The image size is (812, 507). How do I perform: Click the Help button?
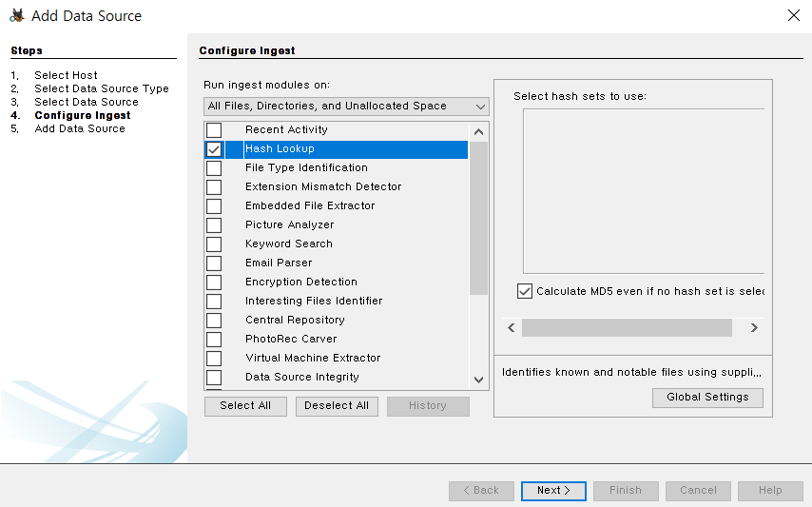tap(770, 491)
